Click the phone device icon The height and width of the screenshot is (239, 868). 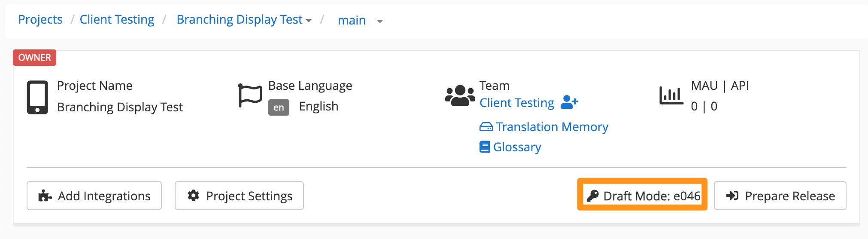click(x=37, y=97)
